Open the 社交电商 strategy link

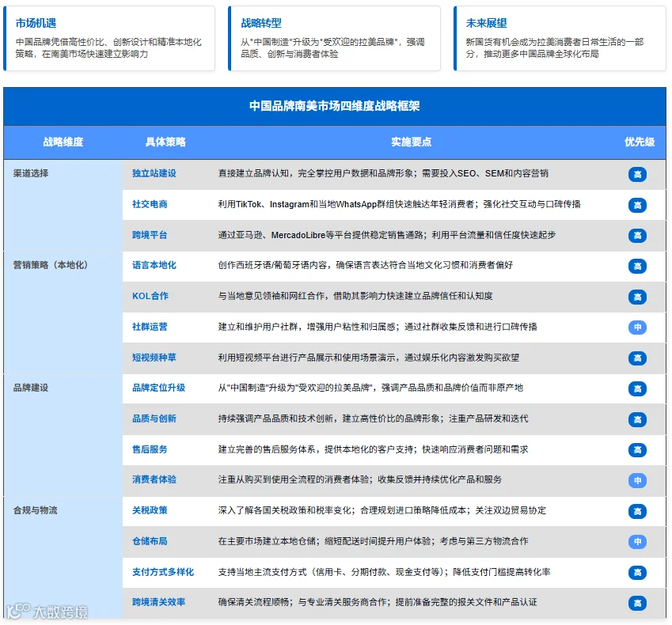coord(150,204)
